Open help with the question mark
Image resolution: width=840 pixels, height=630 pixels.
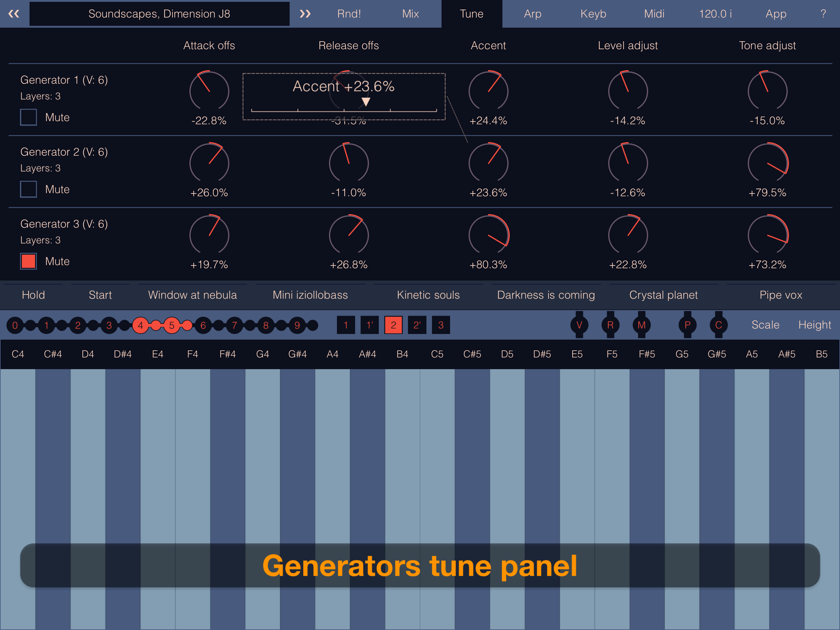[x=823, y=14]
